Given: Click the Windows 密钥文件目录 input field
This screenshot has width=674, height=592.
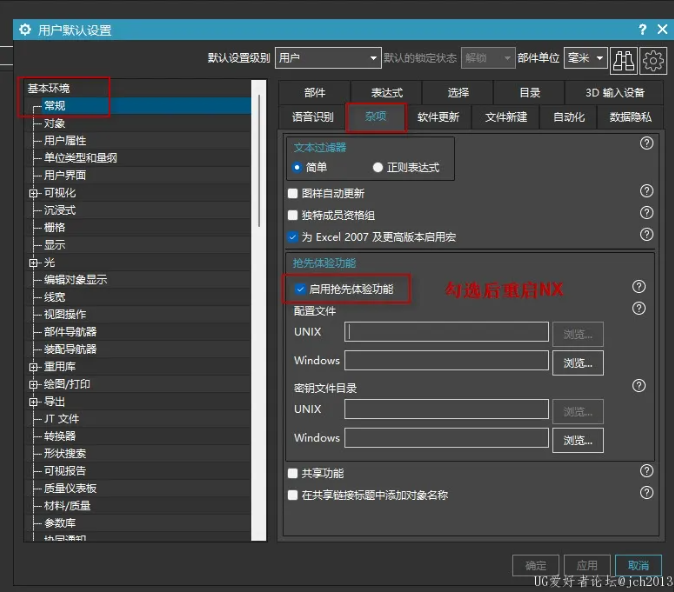Looking at the screenshot, I should 446,438.
